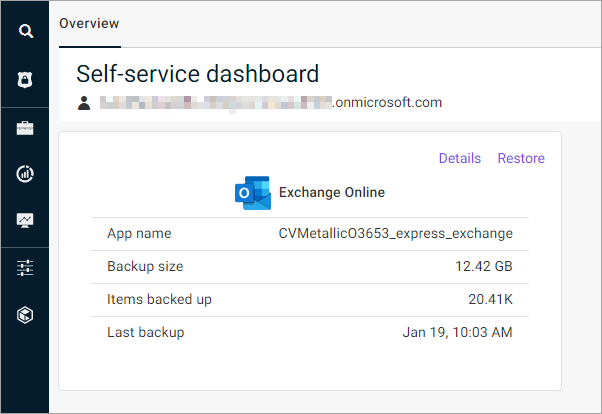Open the monitor line graph sidebar icon

pyautogui.click(x=25, y=220)
